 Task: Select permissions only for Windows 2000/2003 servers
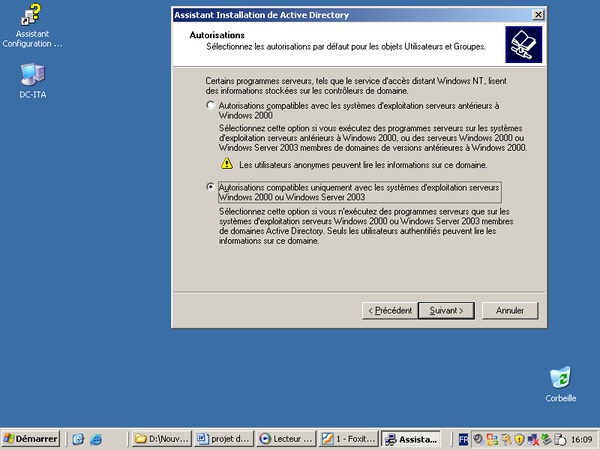pos(210,187)
